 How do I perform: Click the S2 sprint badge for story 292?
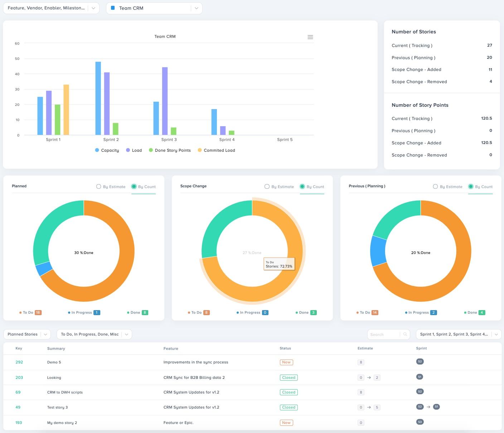click(x=420, y=361)
